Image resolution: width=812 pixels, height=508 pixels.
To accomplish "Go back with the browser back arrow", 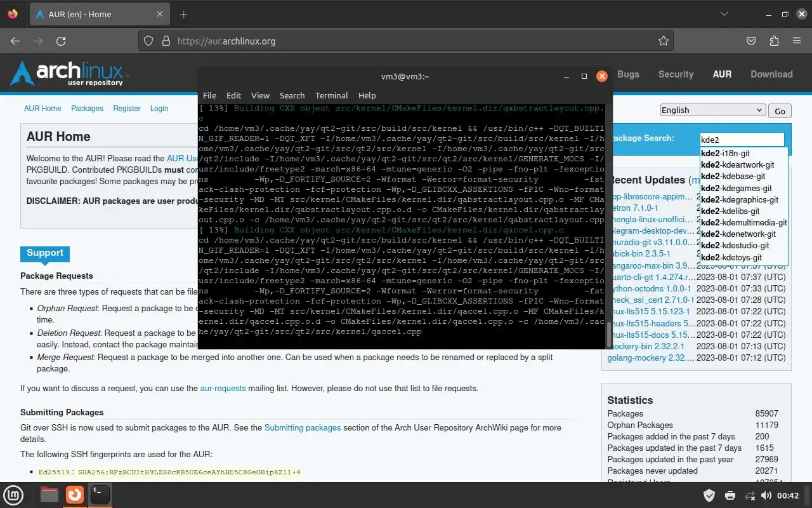I will point(15,41).
